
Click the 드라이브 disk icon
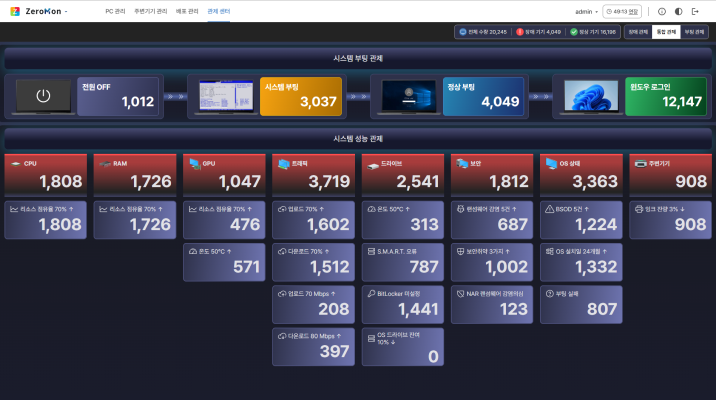(x=373, y=165)
